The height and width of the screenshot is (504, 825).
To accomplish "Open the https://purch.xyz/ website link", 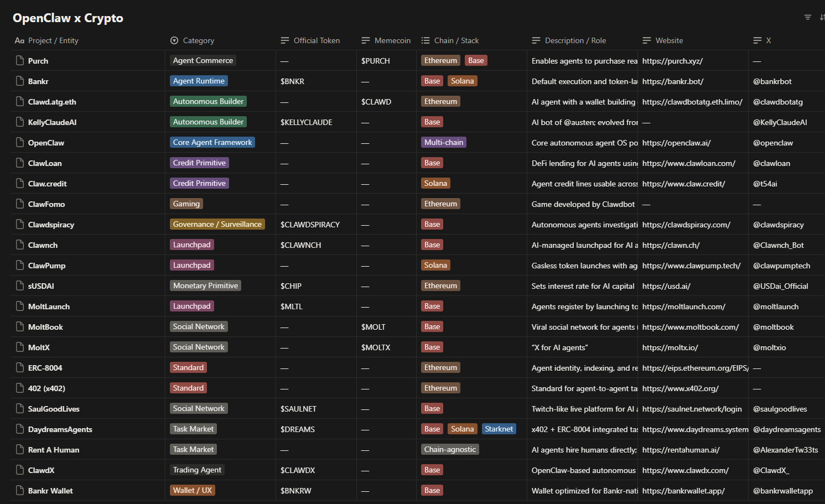I will (672, 61).
